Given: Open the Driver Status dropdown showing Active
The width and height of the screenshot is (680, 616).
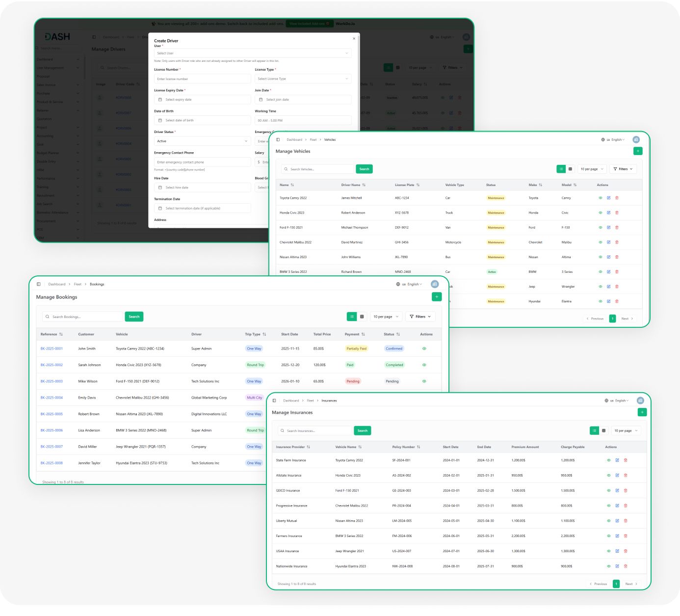Looking at the screenshot, I should coord(203,141).
